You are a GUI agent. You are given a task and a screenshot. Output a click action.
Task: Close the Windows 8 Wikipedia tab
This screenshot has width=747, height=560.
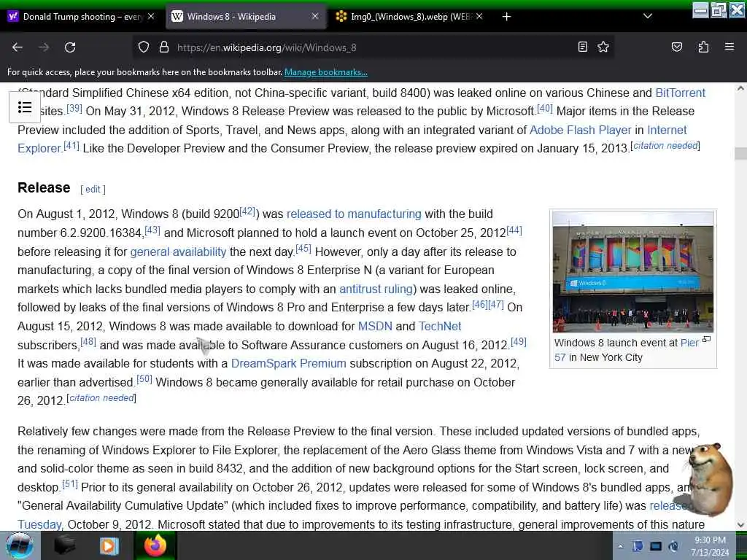(x=315, y=16)
